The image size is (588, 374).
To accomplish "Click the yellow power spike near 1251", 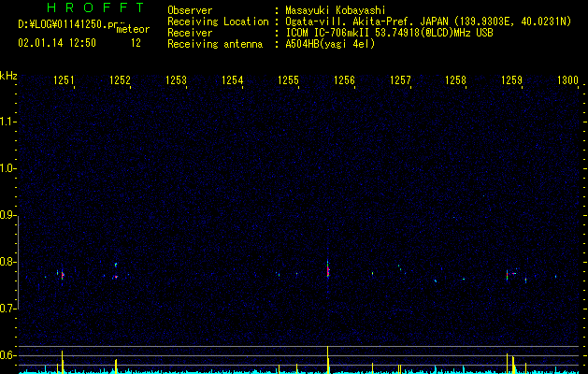I will [63, 362].
